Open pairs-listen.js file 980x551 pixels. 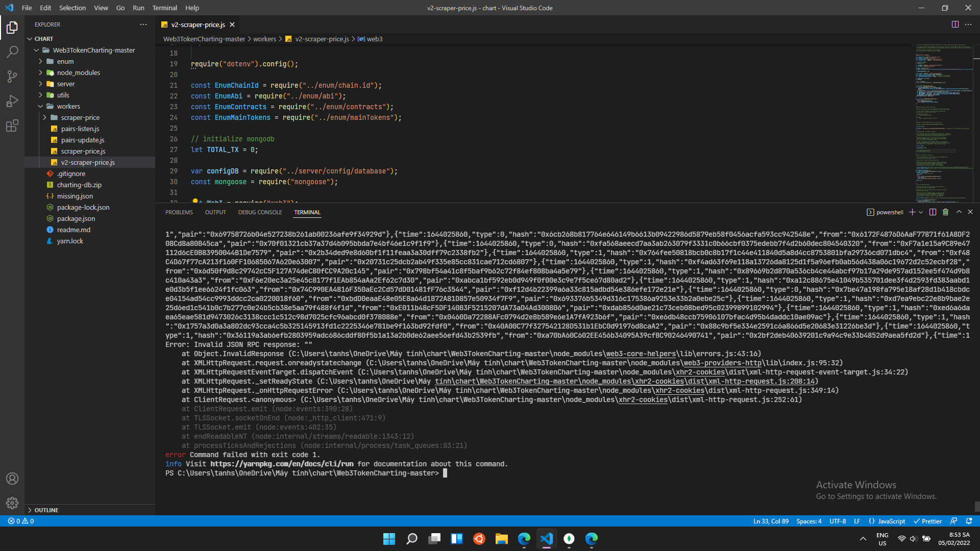tap(90, 129)
